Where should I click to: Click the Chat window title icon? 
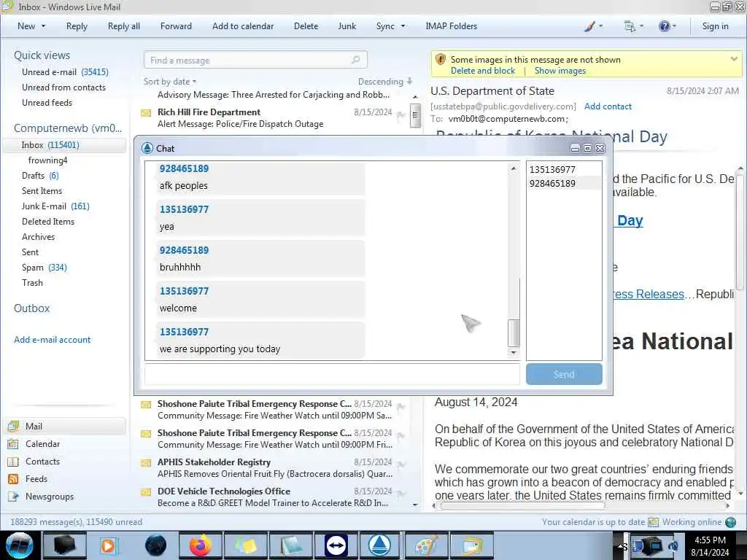147,148
